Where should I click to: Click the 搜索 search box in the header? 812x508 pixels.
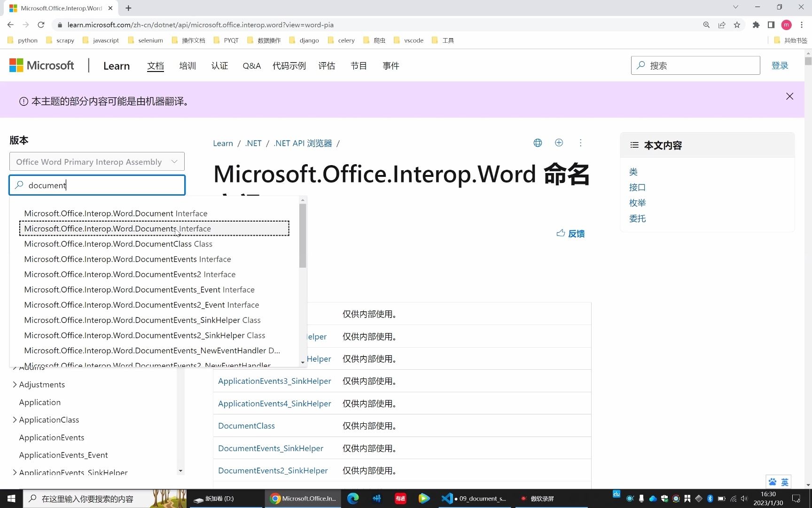(x=695, y=65)
